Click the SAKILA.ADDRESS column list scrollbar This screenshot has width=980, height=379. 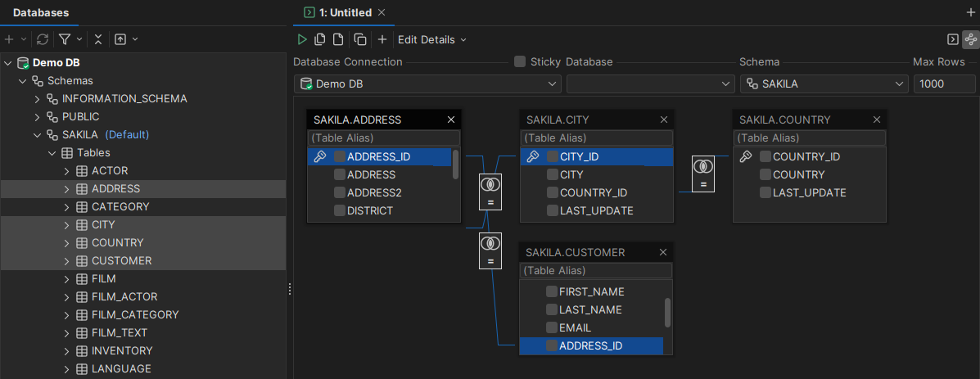coord(456,165)
